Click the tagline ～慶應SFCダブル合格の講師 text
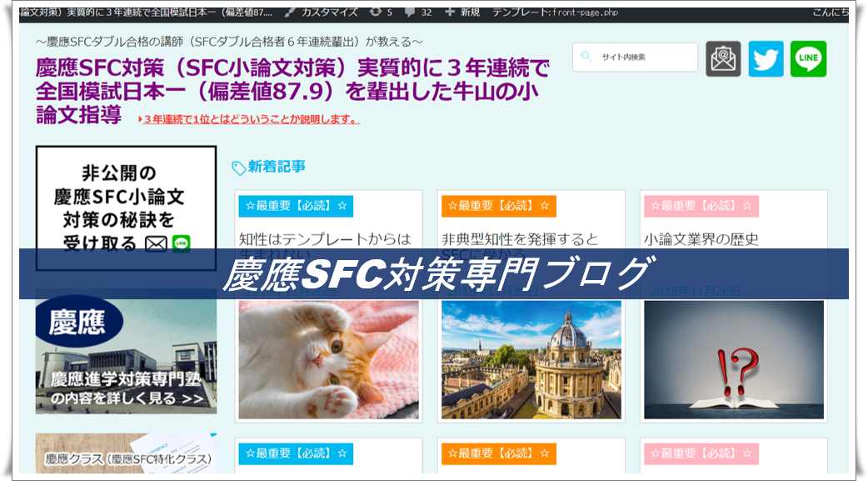This screenshot has height=481, width=868. 229,42
